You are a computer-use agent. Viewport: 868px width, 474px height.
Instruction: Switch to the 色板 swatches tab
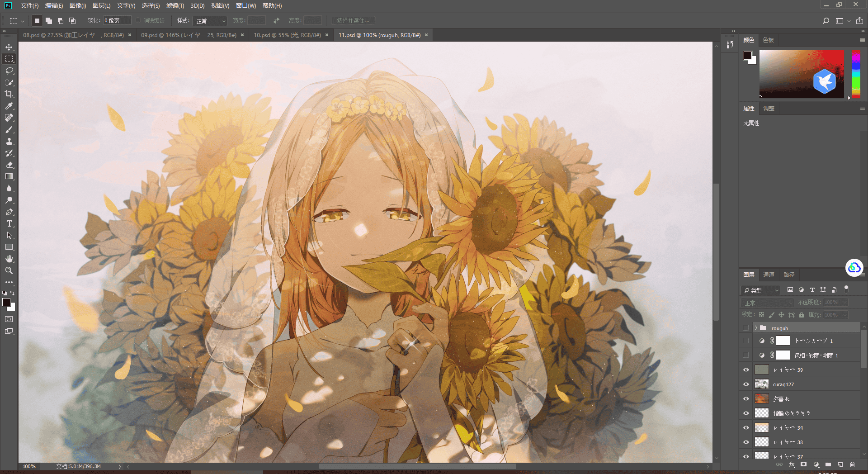[x=768, y=40]
